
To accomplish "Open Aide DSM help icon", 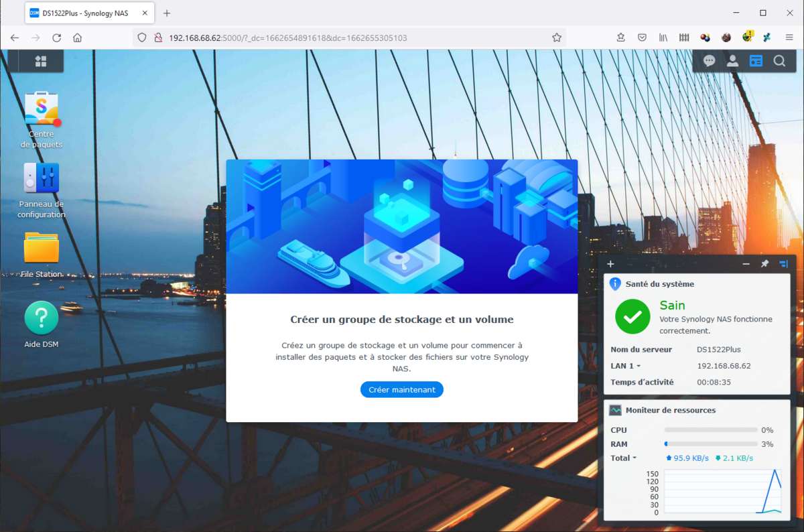I will 42,325.
